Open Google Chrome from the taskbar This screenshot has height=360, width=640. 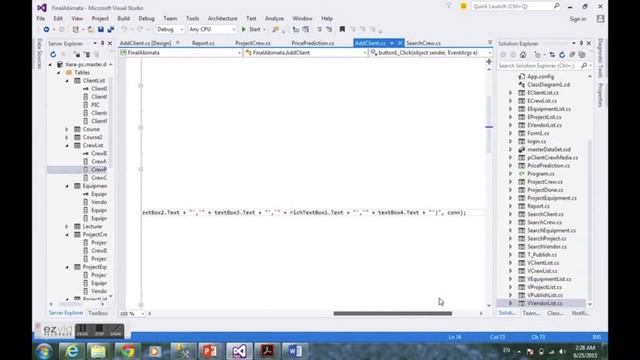[x=127, y=351]
